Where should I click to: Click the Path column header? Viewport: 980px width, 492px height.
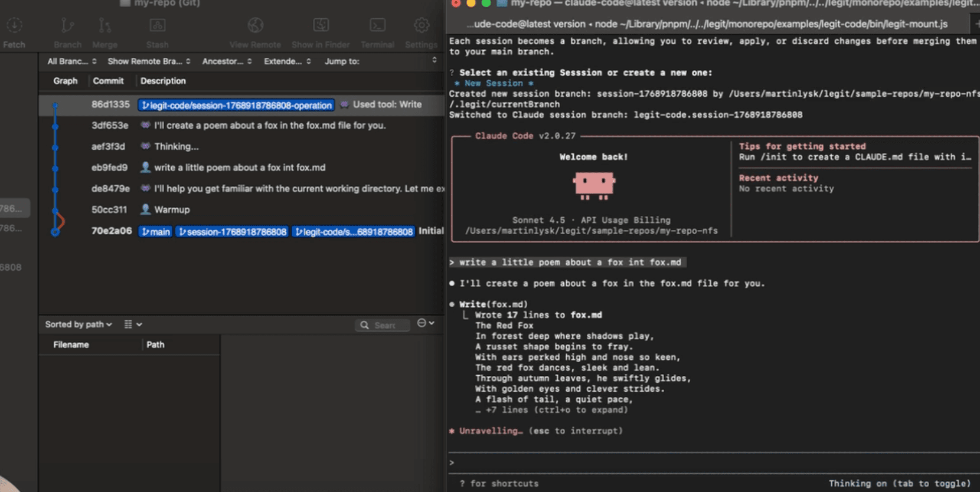[x=155, y=345]
